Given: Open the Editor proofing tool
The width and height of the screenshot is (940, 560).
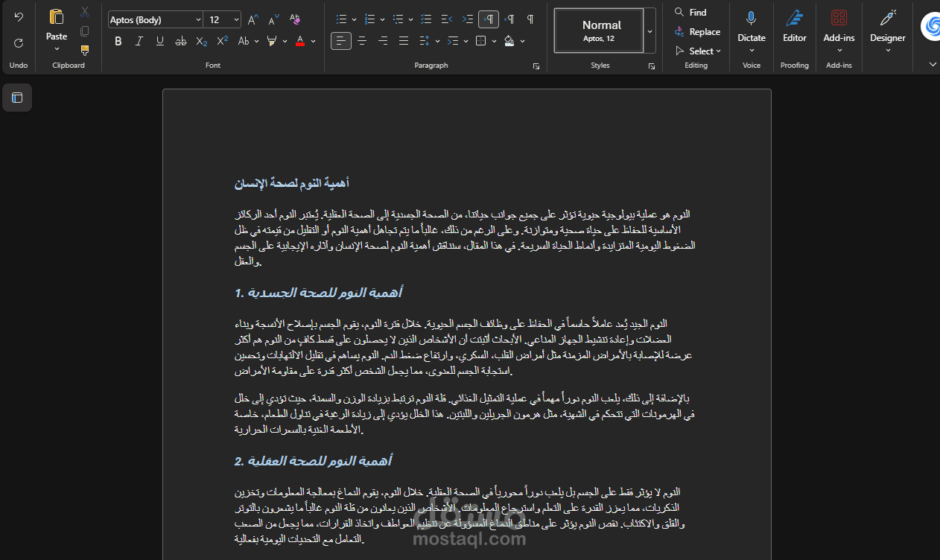Looking at the screenshot, I should click(x=795, y=26).
